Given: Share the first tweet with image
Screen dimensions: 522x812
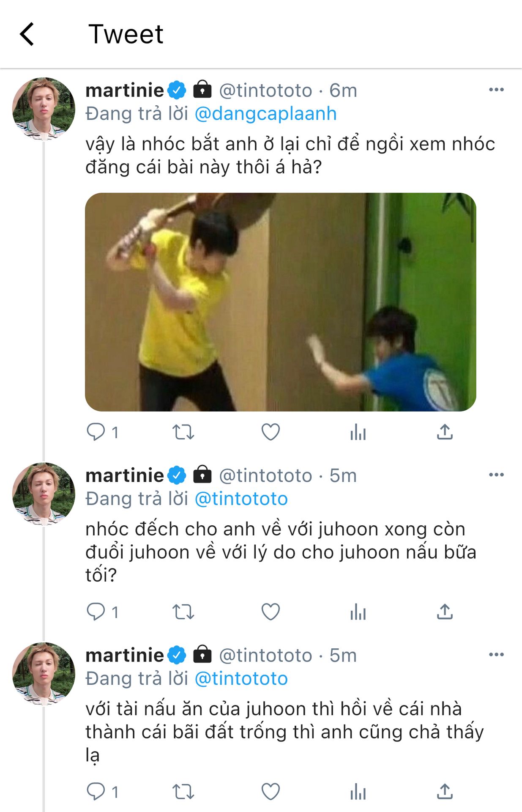Looking at the screenshot, I should (x=445, y=432).
